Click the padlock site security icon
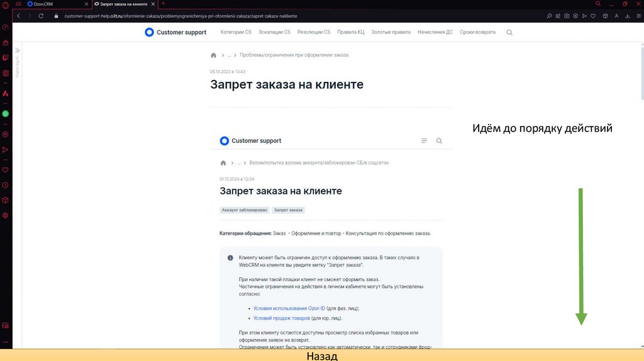The height and width of the screenshot is (361, 644). tap(56, 16)
